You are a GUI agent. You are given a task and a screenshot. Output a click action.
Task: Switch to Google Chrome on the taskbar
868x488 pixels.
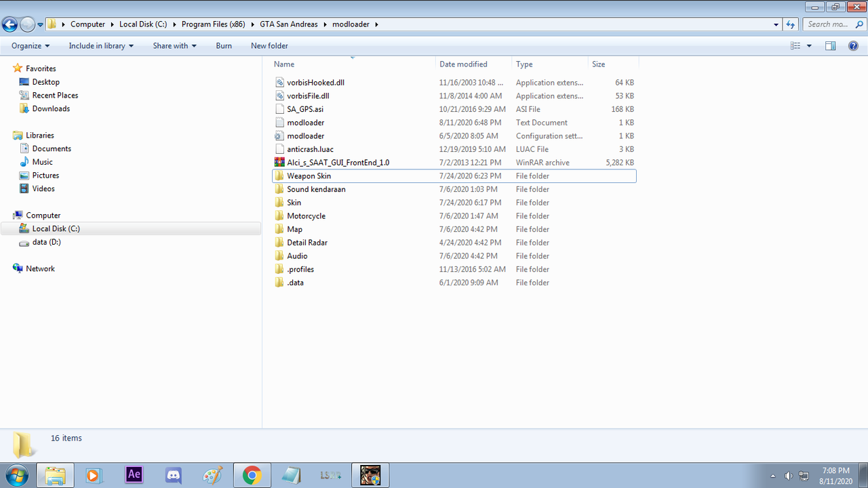[x=252, y=475]
